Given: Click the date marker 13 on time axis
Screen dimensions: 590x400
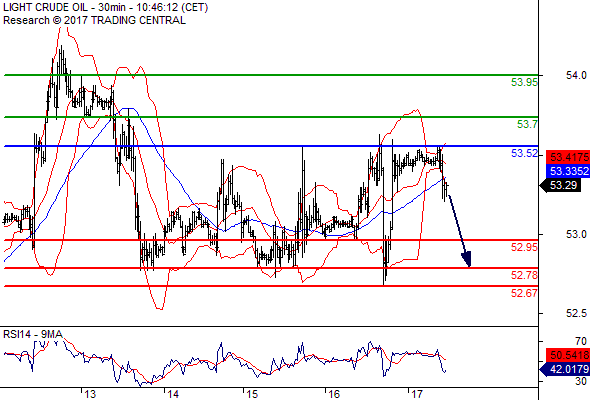Looking at the screenshot, I should pos(90,394).
